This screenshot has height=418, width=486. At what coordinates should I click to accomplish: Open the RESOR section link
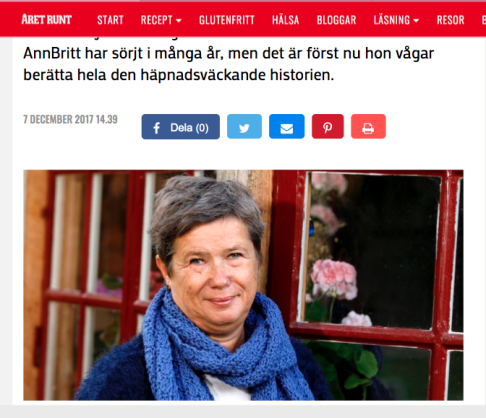tap(451, 20)
